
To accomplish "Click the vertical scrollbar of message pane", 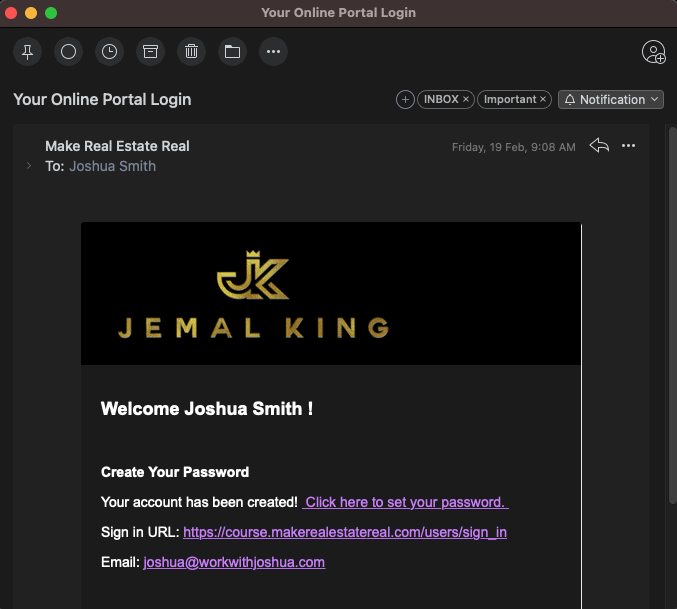I will [672, 315].
